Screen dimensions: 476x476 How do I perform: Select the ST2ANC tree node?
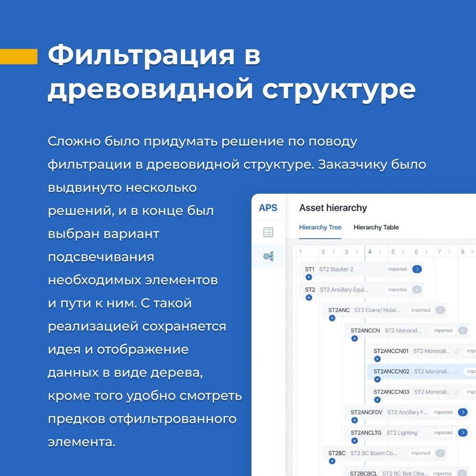coord(384,310)
